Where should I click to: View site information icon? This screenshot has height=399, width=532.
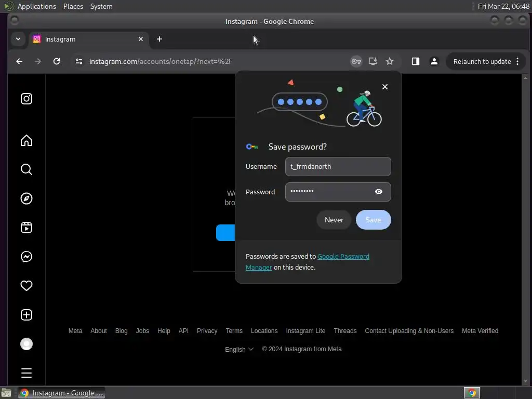pos(79,61)
